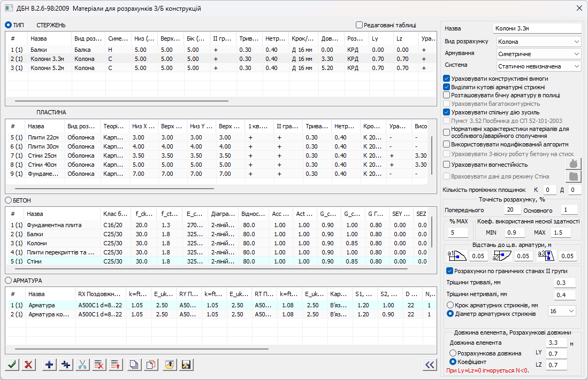Add a new row with plus icon
Image resolution: width=588 pixels, height=380 pixels.
[49, 365]
